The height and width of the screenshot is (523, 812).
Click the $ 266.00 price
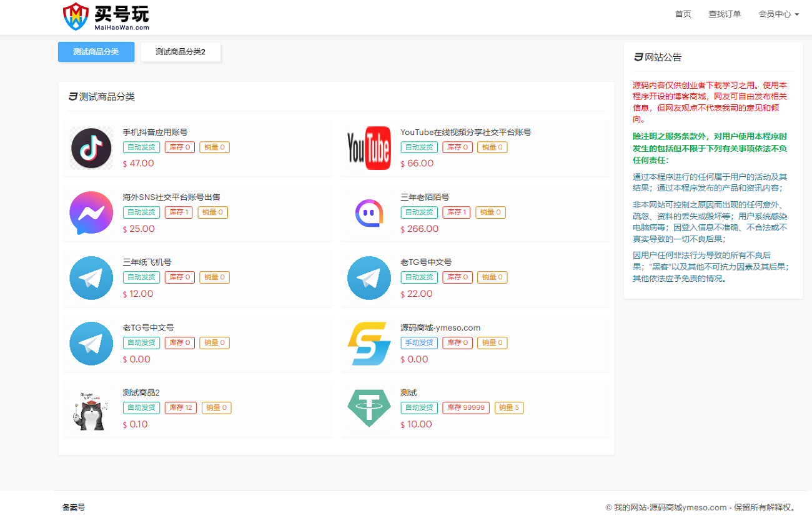[x=419, y=229]
